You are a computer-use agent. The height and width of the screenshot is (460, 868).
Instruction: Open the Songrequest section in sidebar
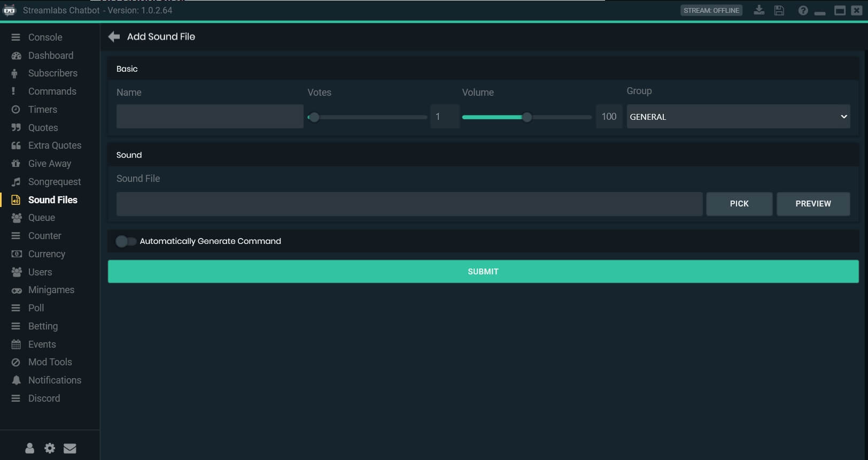[x=54, y=182]
